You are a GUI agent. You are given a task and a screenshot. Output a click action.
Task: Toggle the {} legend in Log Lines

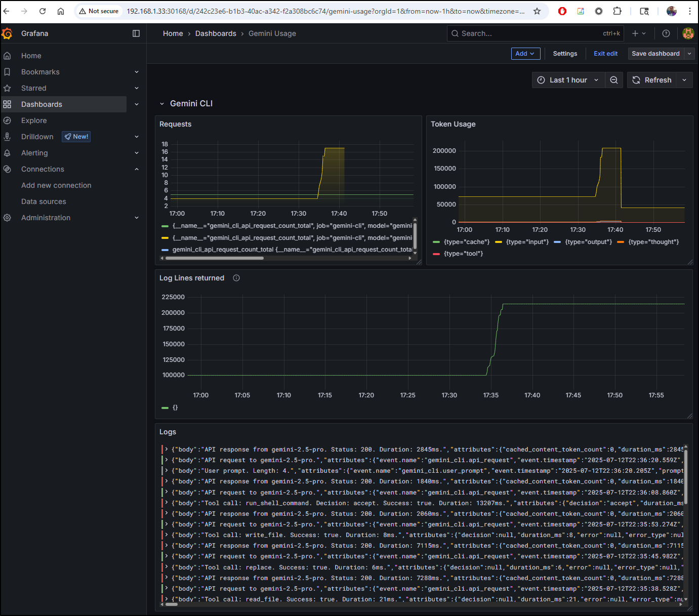point(170,407)
